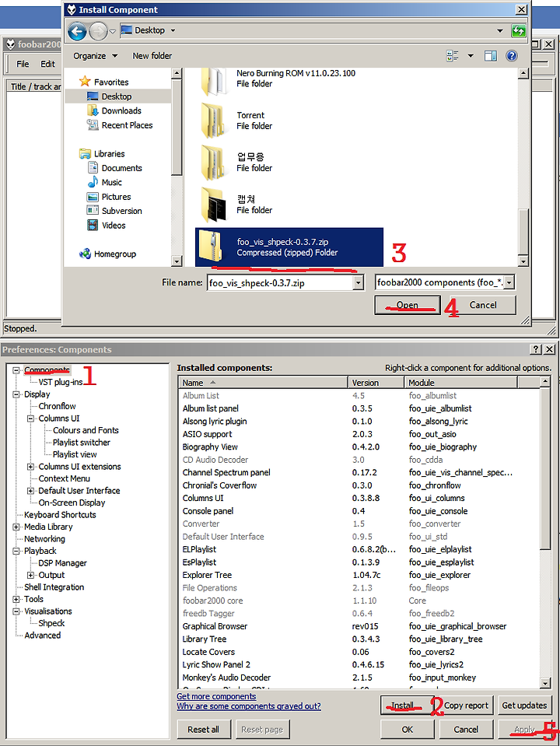Click the Forward arrow in Install Component dialog
The height and width of the screenshot is (746, 560).
tap(98, 31)
